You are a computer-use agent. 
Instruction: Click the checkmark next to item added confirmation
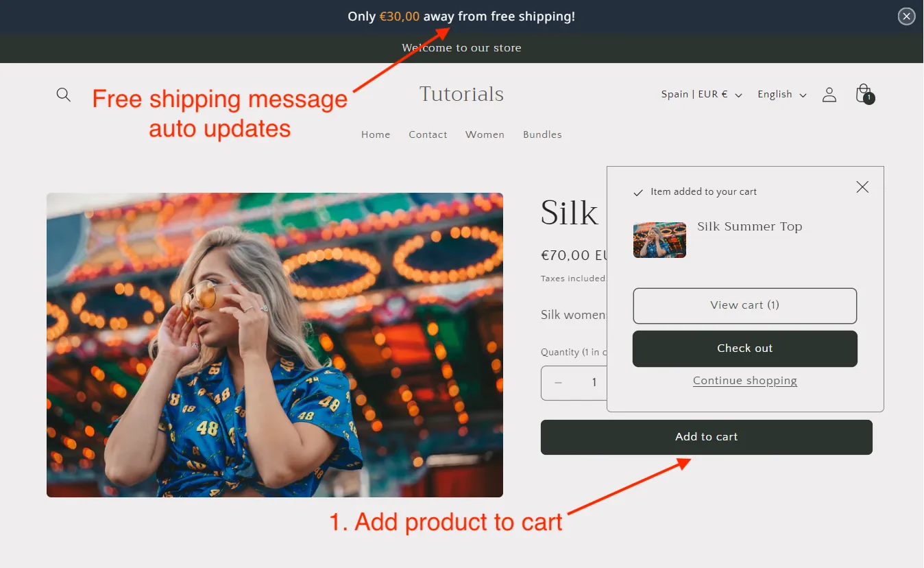(638, 191)
